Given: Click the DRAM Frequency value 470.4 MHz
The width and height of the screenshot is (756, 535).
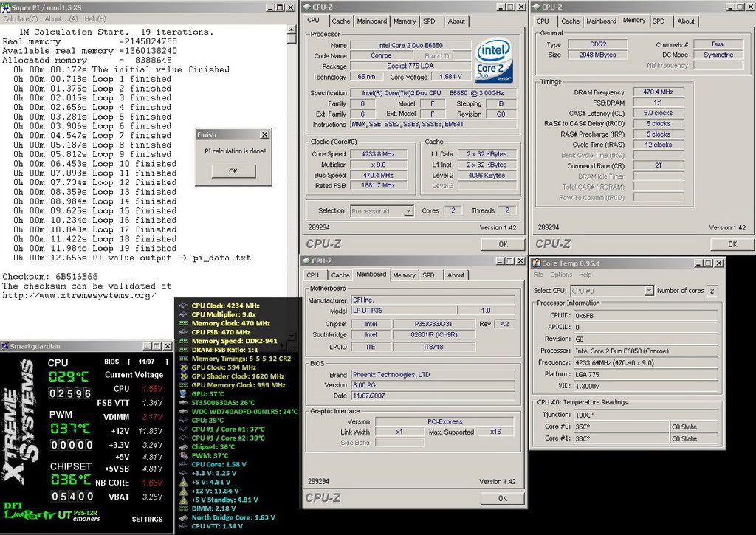Looking at the screenshot, I should coord(658,92).
